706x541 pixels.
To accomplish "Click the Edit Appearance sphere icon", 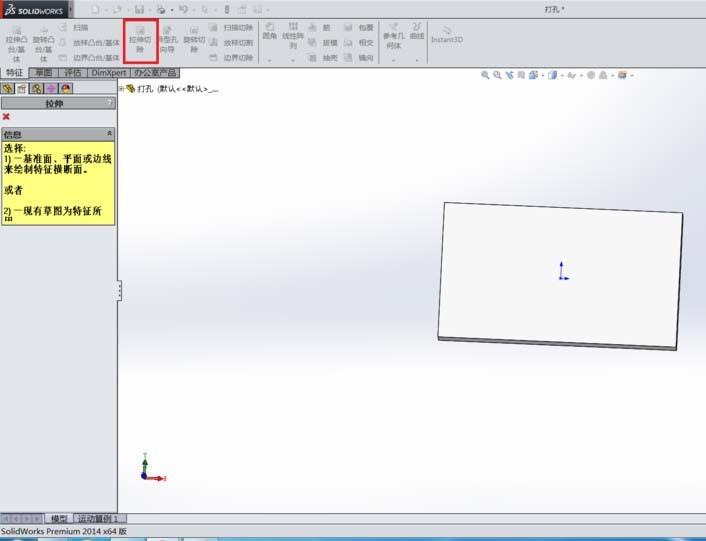I will pyautogui.click(x=591, y=75).
